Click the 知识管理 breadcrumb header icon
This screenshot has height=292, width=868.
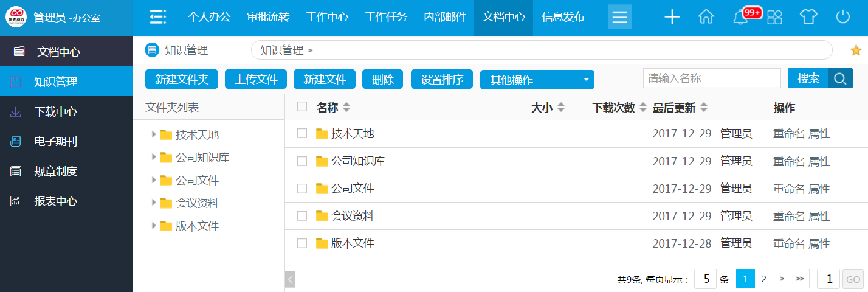coord(152,50)
